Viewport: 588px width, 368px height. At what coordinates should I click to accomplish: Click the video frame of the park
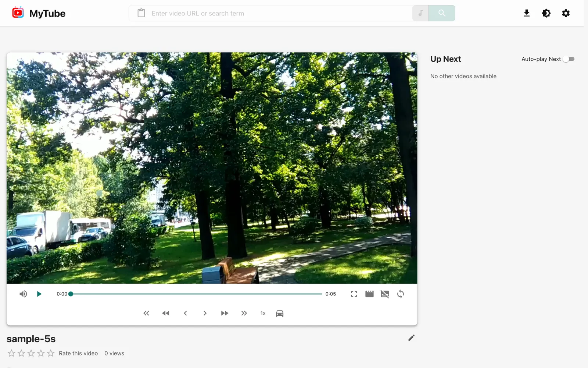(212, 168)
